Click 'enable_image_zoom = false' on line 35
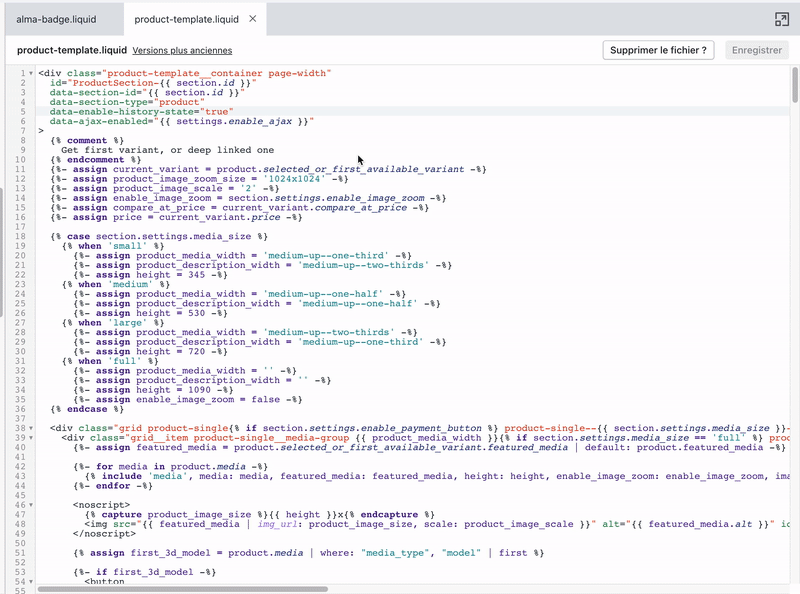Screen dimensions: 800x594 point(208,400)
